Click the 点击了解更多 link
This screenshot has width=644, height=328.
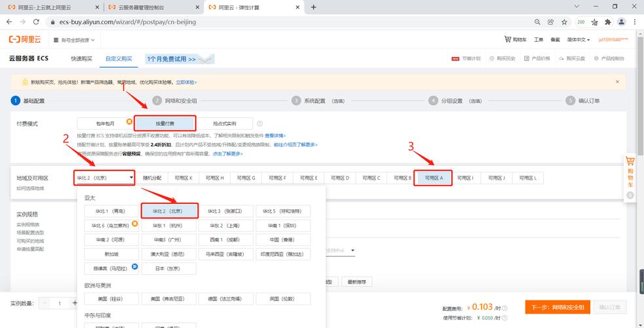coord(227,154)
